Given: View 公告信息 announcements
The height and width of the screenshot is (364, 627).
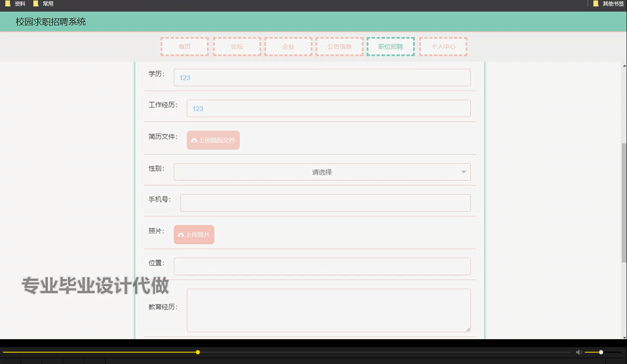Looking at the screenshot, I should (339, 46).
